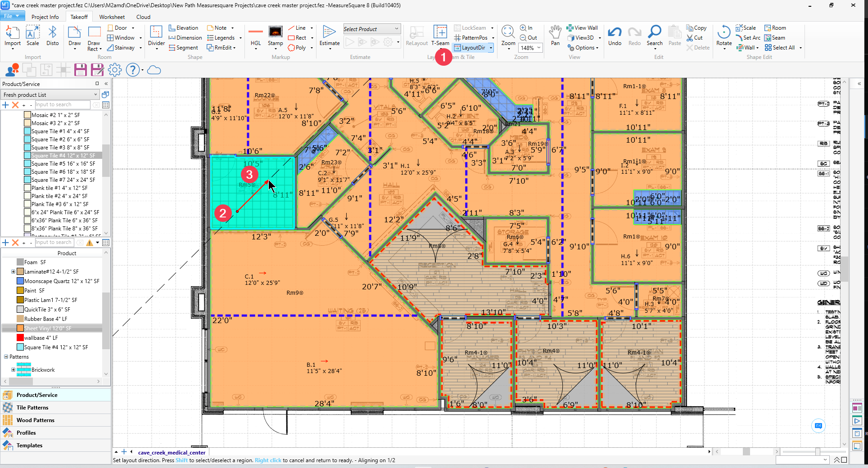Check the Square Tile #7 24" x 24" box
This screenshot has height=468, width=868.
[27, 180]
